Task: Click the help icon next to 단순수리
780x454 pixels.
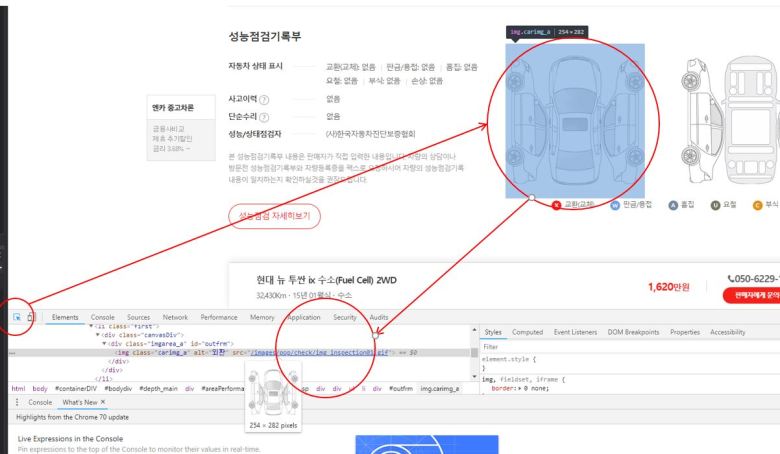Action: point(264,117)
